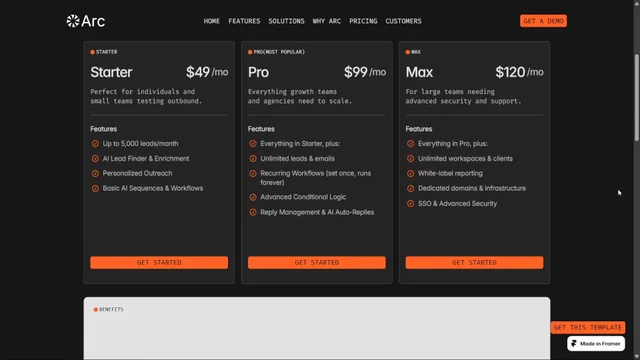
Task: Click check icon for Dedicated domains & infrastructure
Action: pos(410,189)
